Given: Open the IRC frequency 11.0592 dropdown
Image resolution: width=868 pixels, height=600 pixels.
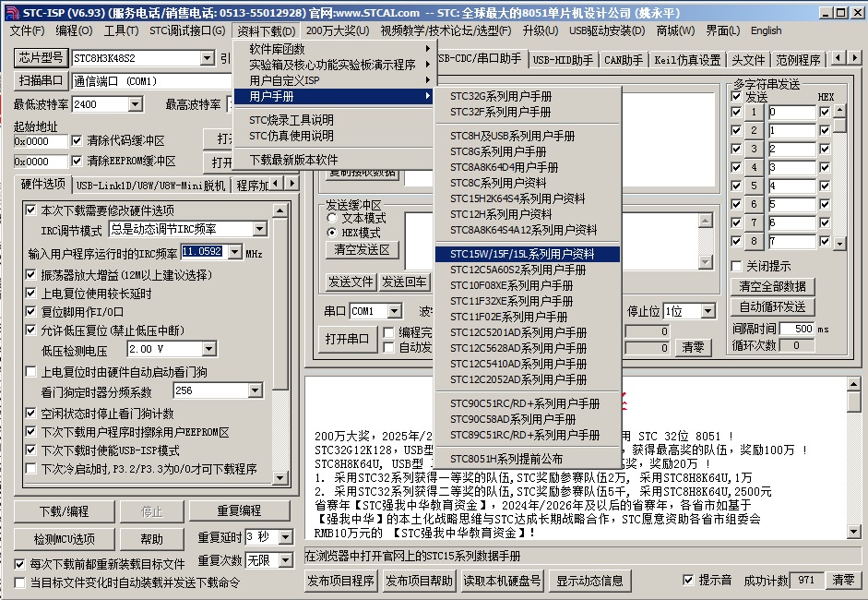Looking at the screenshot, I should [x=234, y=252].
